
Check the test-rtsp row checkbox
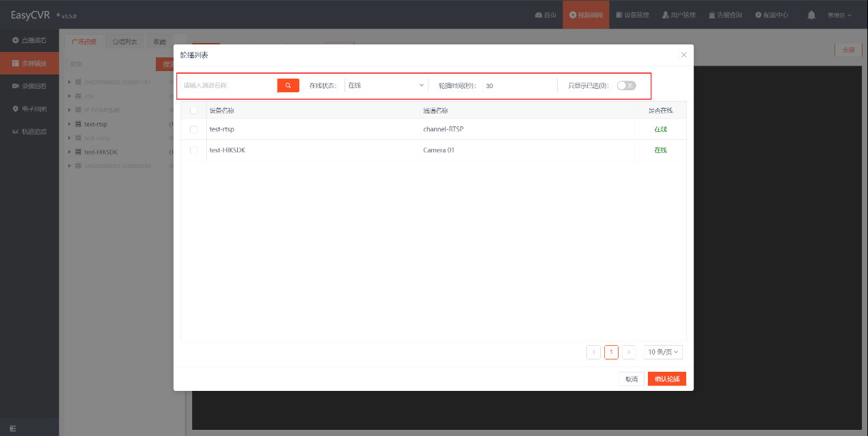(x=193, y=129)
